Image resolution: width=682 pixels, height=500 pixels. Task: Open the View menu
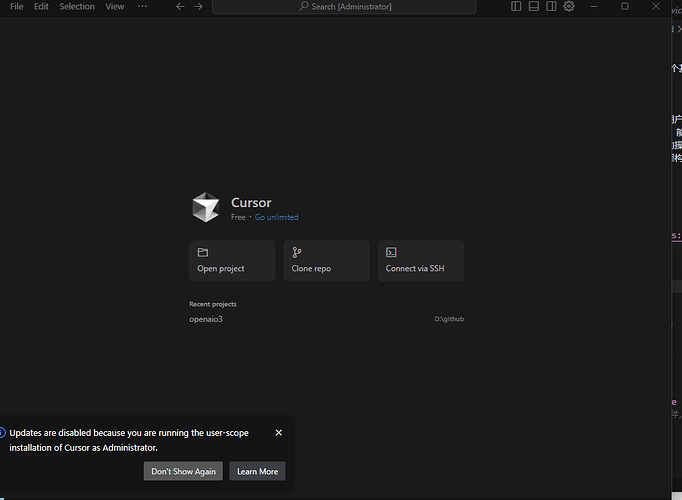click(115, 7)
